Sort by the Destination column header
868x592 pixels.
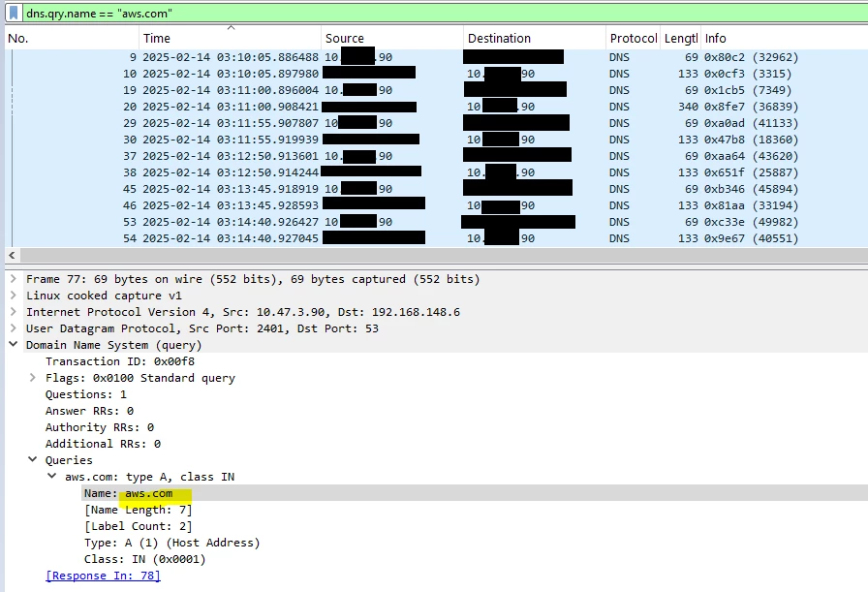click(534, 38)
